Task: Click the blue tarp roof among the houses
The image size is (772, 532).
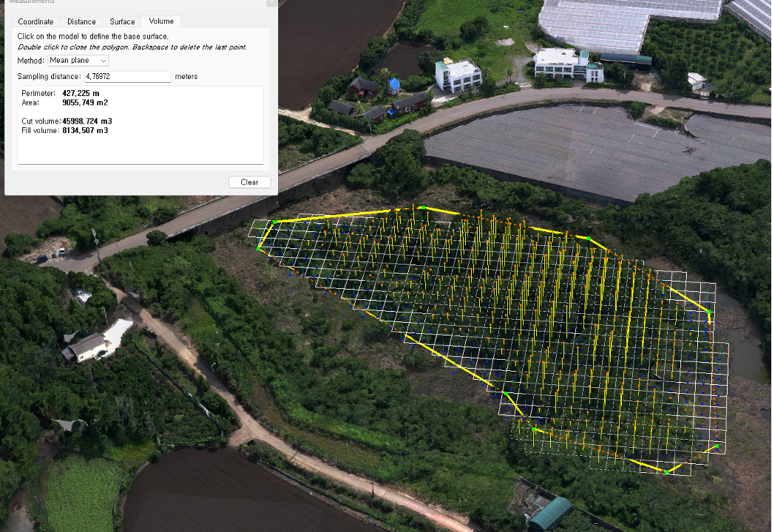Action: (x=395, y=83)
